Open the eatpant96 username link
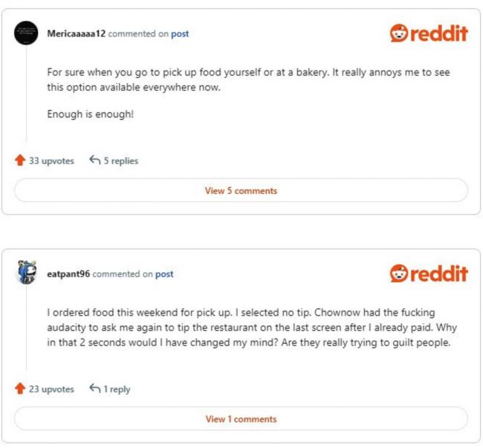 tap(68, 273)
